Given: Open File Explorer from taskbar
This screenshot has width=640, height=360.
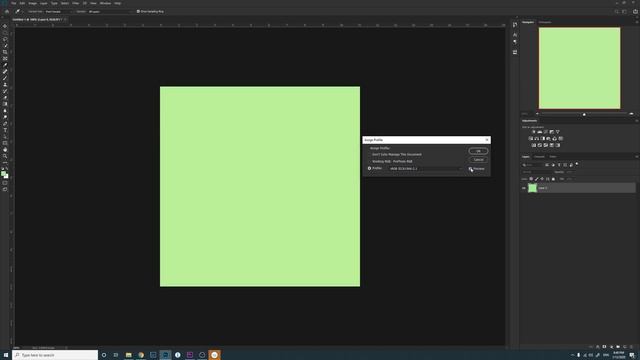Looking at the screenshot, I should tap(129, 355).
